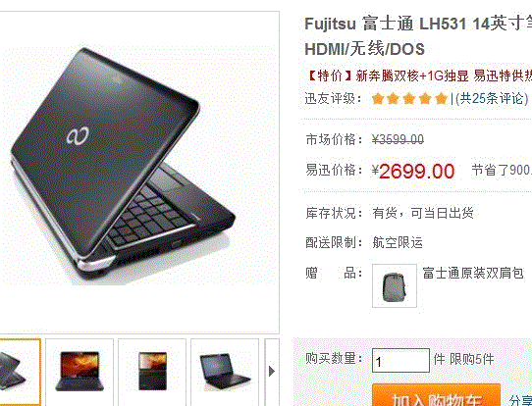Click the 富士通原装双肩包 gift link

473,273
